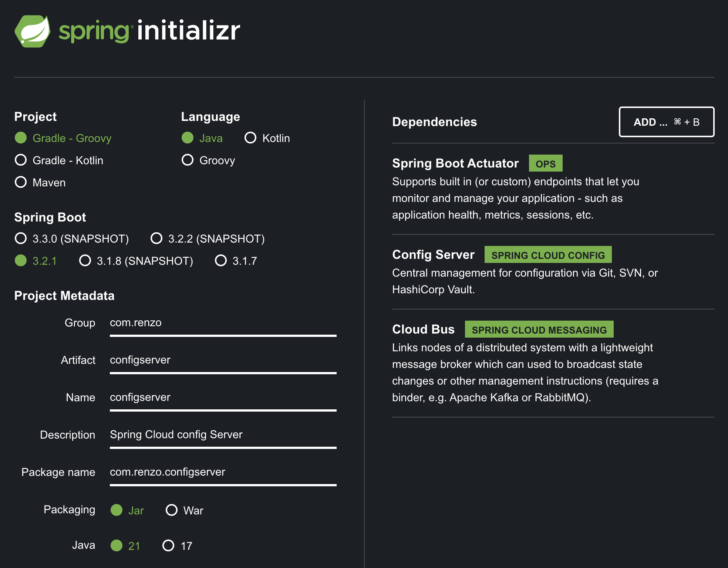Pick Spring Boot version 3.1.7
Image resolution: width=728 pixels, height=568 pixels.
click(221, 261)
